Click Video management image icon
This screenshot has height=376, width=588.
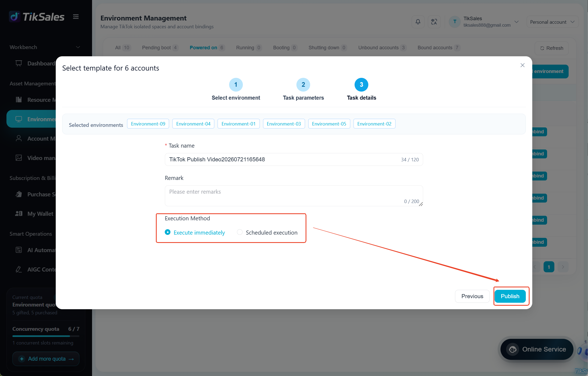click(x=19, y=158)
